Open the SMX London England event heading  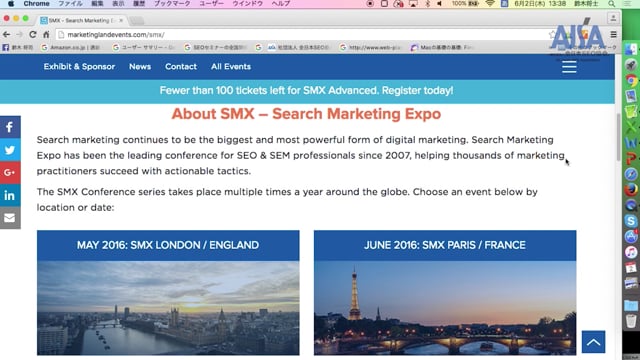[168, 245]
